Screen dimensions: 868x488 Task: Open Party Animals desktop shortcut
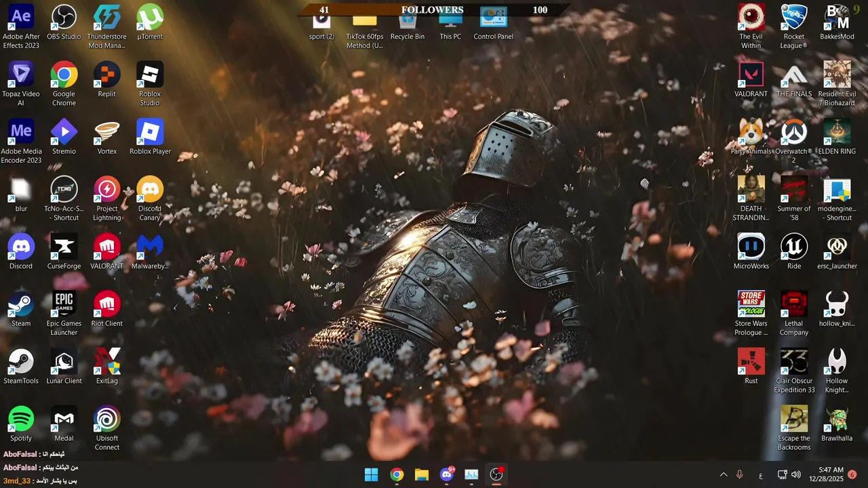tap(751, 138)
